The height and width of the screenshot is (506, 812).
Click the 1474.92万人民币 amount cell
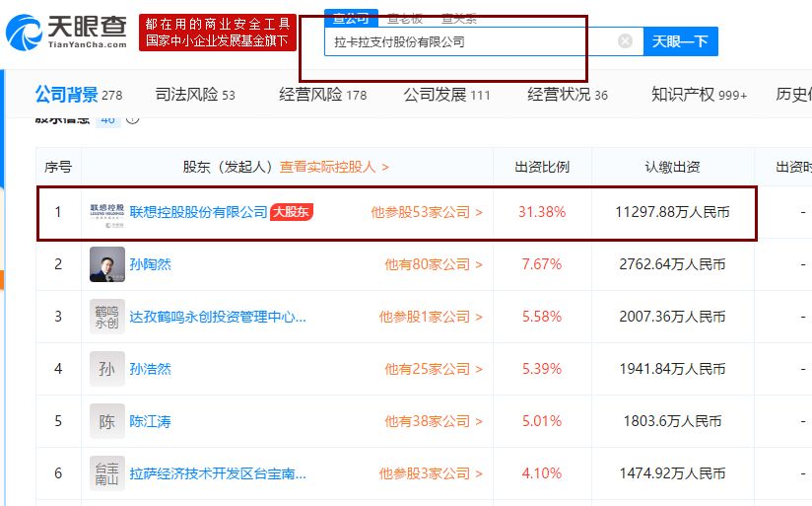672,473
